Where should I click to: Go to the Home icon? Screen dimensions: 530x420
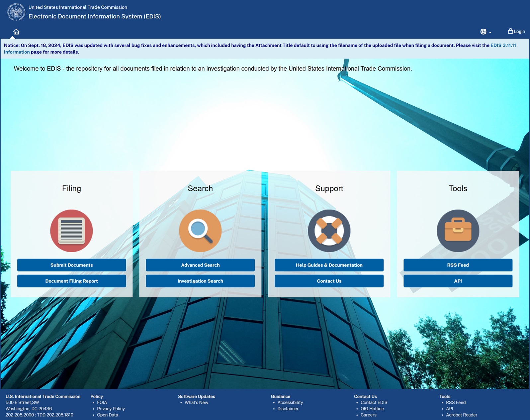point(16,32)
